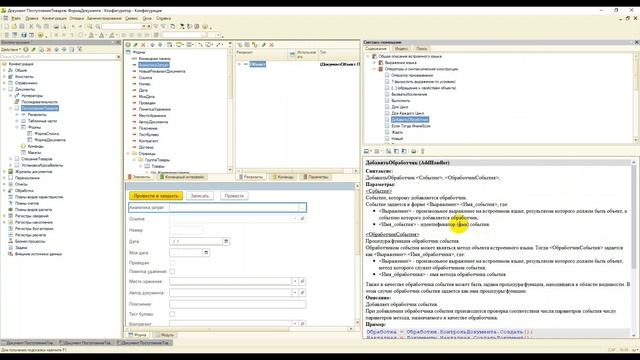Click the green add icon in form elements toolbar

128,44
